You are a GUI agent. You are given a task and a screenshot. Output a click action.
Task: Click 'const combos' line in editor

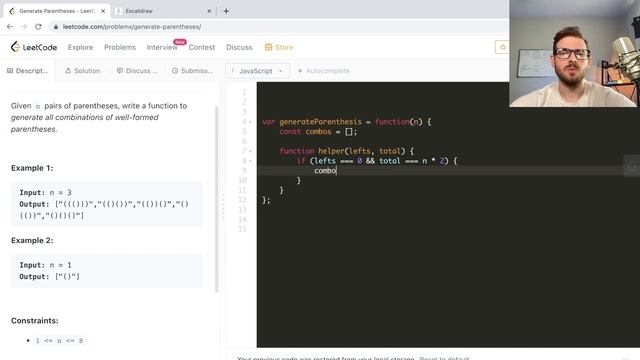(x=318, y=131)
